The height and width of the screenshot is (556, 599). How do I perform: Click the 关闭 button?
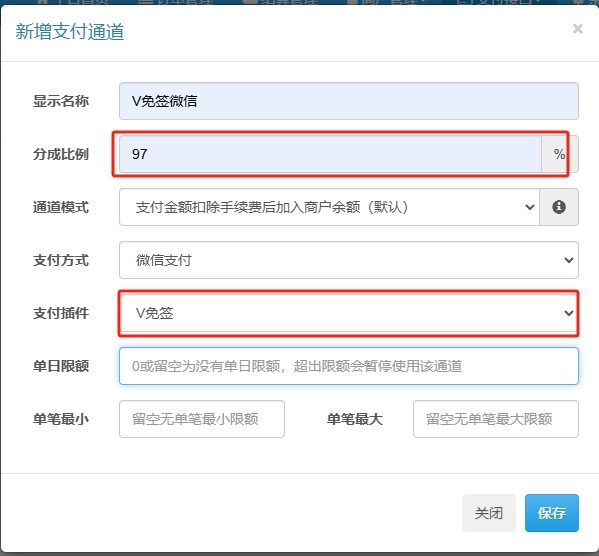(x=489, y=513)
